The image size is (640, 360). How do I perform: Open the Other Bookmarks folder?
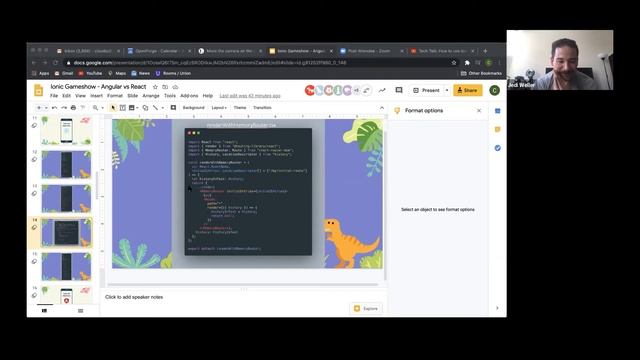click(x=481, y=73)
